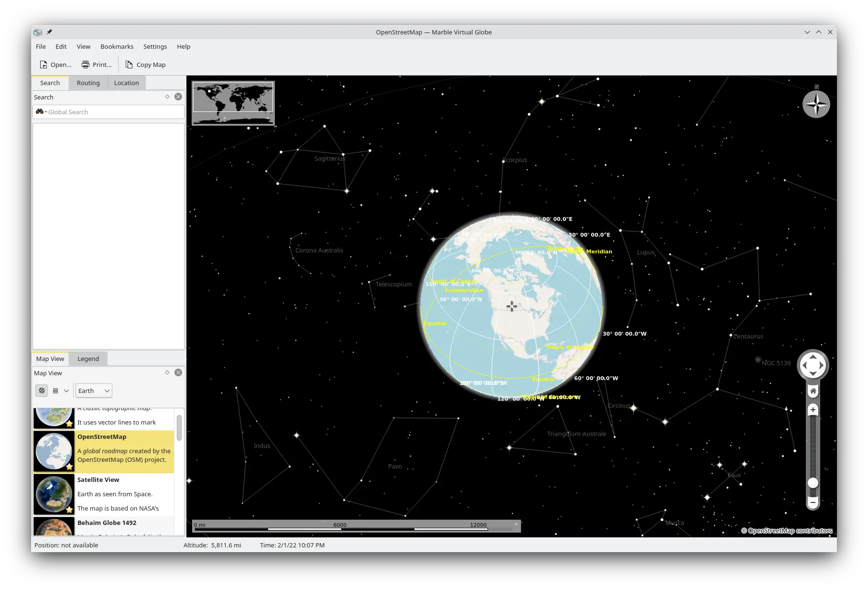Click the overview world minimap

233,103
